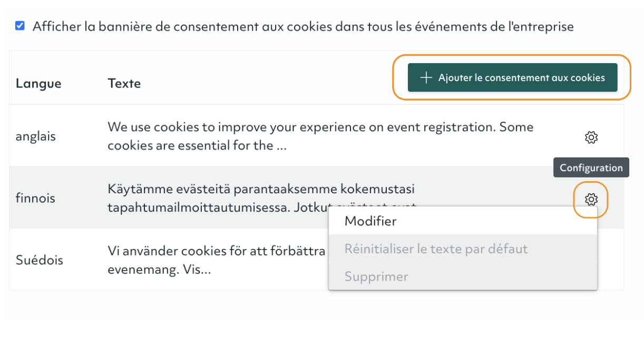Click the Langue column header
The width and height of the screenshot is (644, 338).
[x=38, y=83]
